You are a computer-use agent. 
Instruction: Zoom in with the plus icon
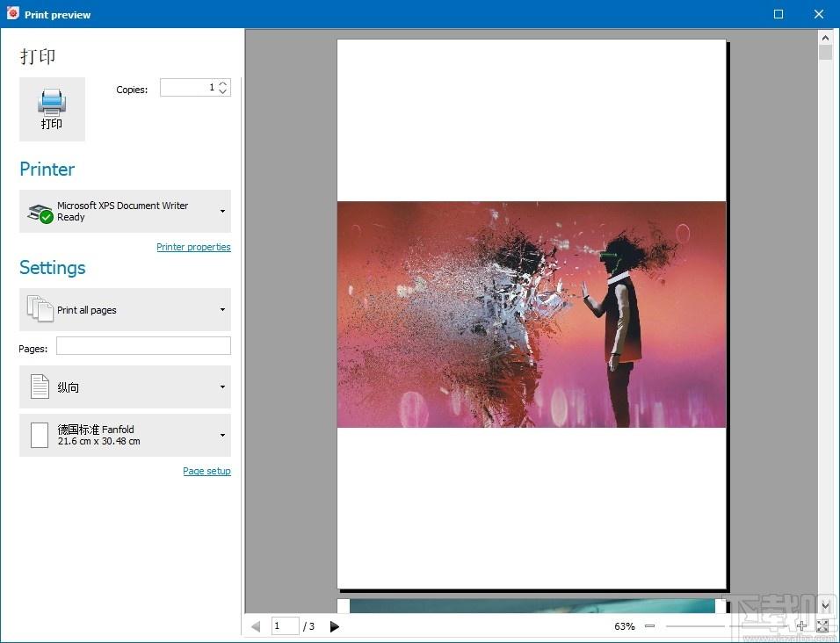coord(801,625)
